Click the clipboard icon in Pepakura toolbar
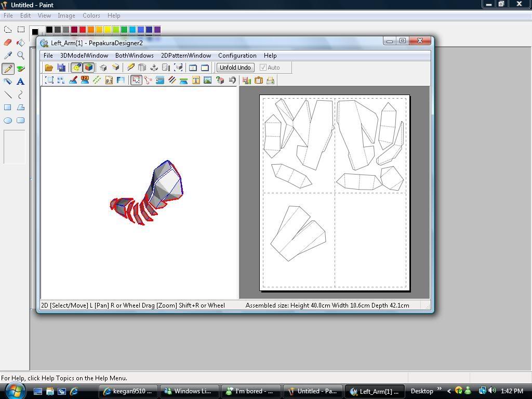This screenshot has width=532, height=399. pos(259,81)
